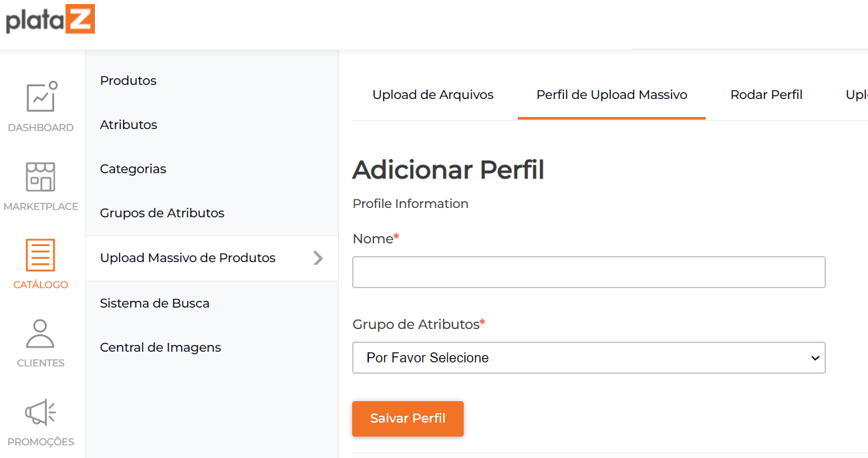
Task: Click the platAZ logo
Action: (51, 19)
